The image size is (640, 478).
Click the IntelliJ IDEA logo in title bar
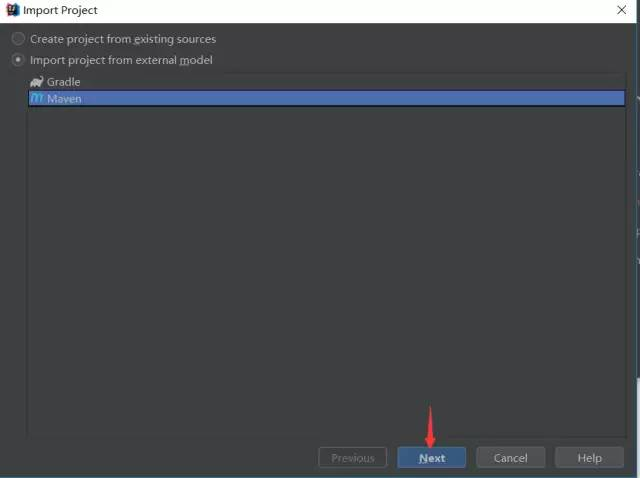click(13, 10)
